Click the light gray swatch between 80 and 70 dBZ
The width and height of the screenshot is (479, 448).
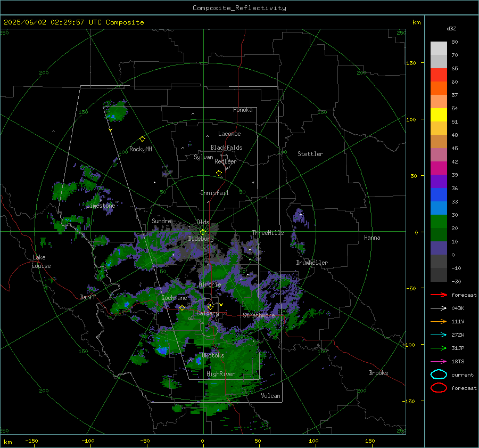[439, 48]
